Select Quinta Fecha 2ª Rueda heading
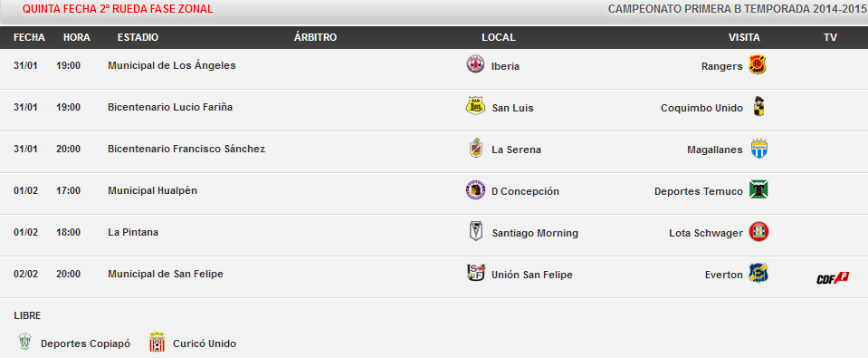Viewport: 868px width, 358px height. [118, 9]
